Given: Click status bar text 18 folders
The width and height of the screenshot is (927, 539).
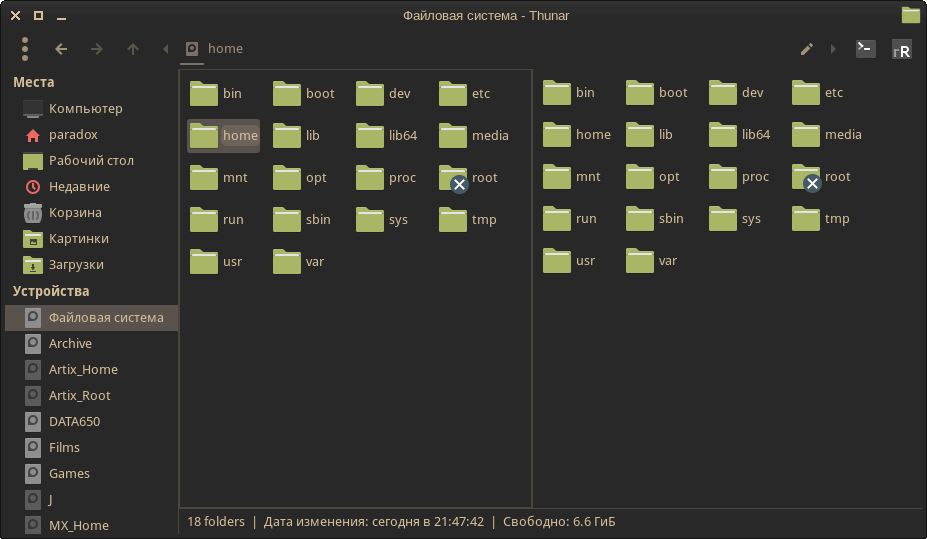Looking at the screenshot, I should pos(216,522).
